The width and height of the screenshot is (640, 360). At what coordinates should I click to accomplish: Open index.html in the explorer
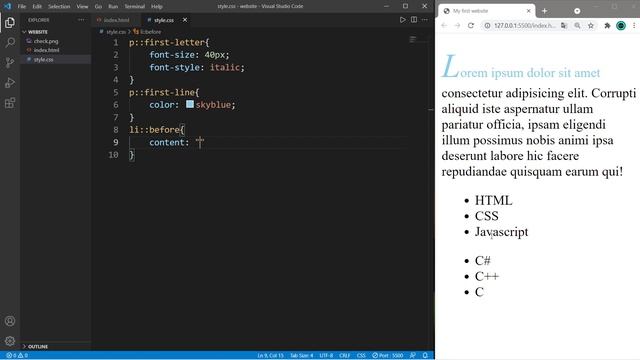(x=47, y=50)
